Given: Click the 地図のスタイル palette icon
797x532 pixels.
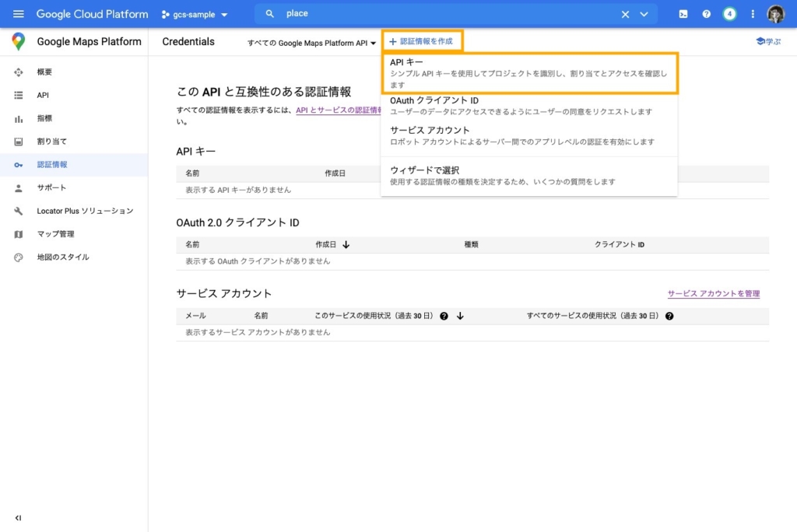Looking at the screenshot, I should point(19,257).
